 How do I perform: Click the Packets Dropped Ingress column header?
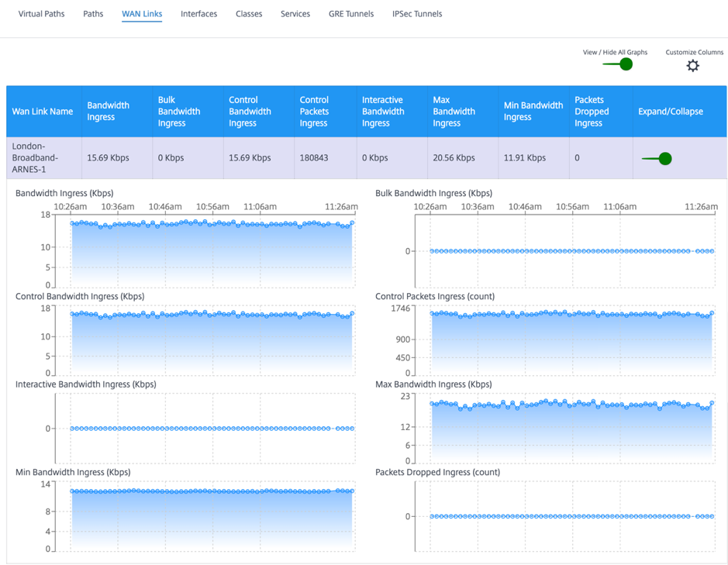click(x=602, y=112)
